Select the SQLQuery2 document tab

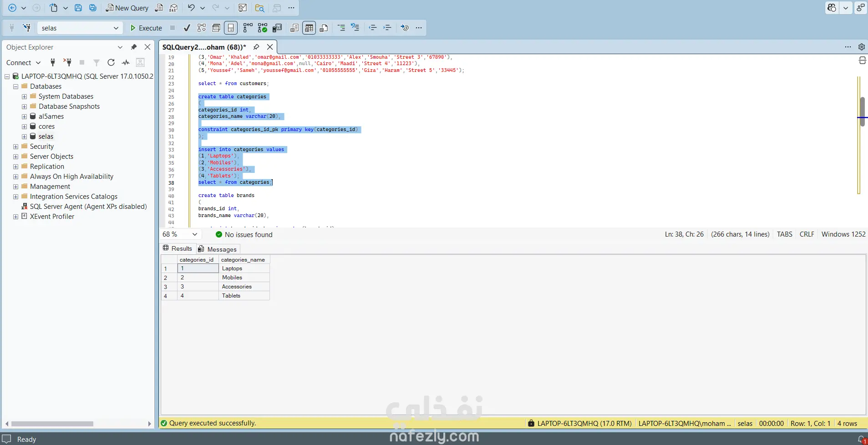(x=204, y=47)
